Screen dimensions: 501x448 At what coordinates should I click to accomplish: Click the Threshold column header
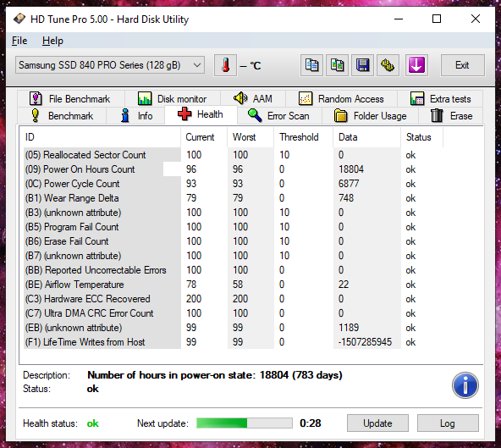[x=299, y=137]
